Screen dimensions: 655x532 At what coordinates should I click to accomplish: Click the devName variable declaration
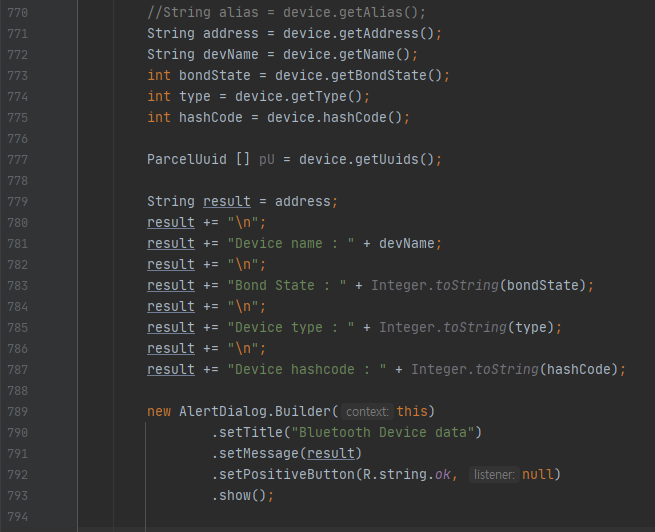pyautogui.click(x=231, y=55)
